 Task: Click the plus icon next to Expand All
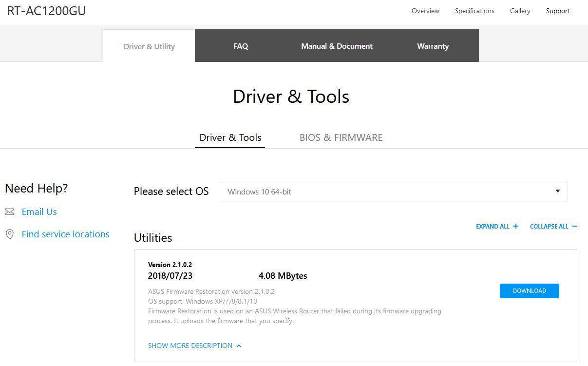point(516,226)
